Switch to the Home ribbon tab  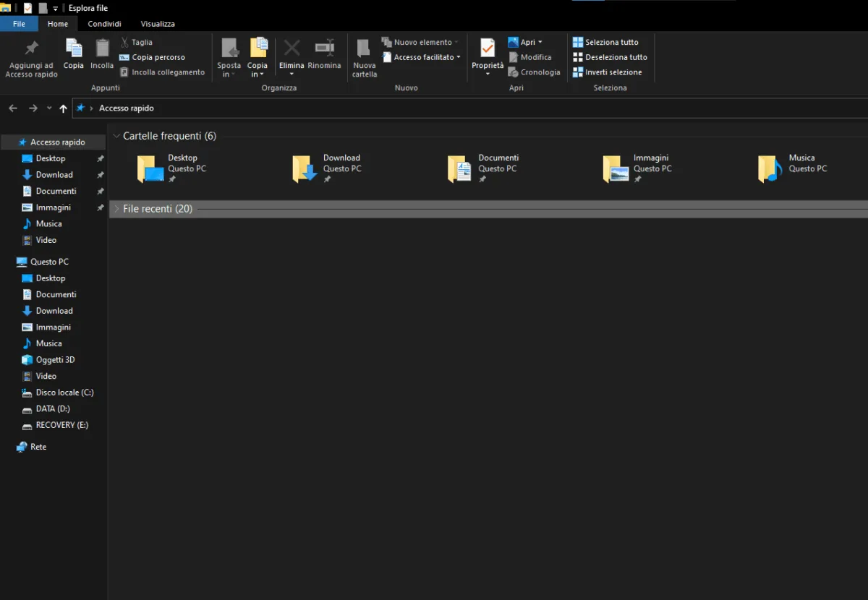(58, 24)
